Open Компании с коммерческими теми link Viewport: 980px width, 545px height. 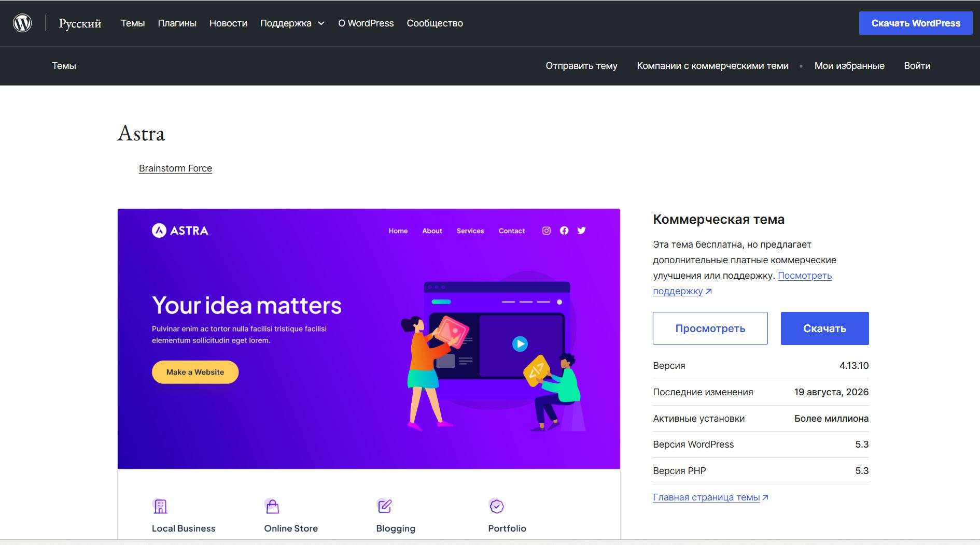tap(712, 66)
